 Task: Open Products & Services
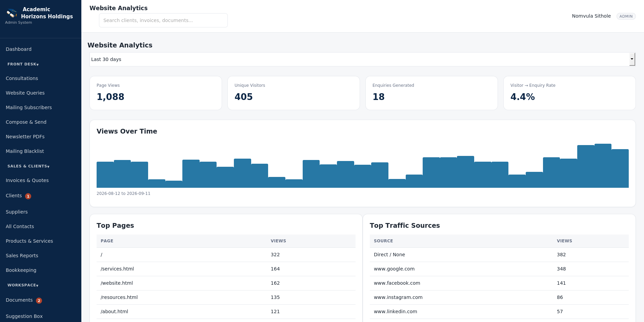pyautogui.click(x=29, y=241)
